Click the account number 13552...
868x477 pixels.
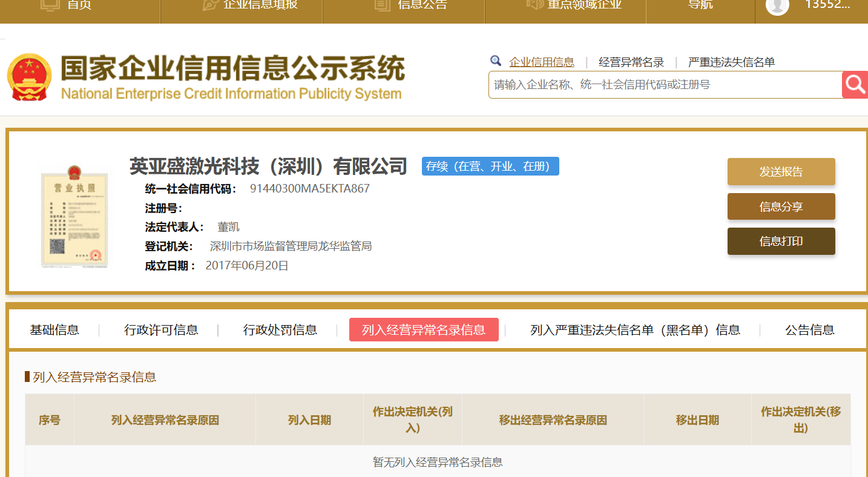pyautogui.click(x=827, y=5)
